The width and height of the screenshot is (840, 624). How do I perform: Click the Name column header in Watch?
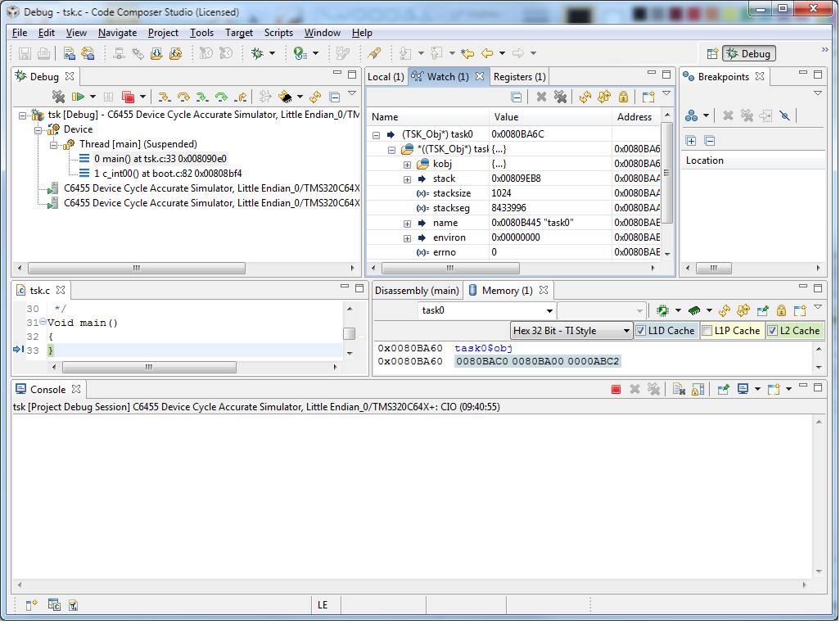pyautogui.click(x=428, y=117)
